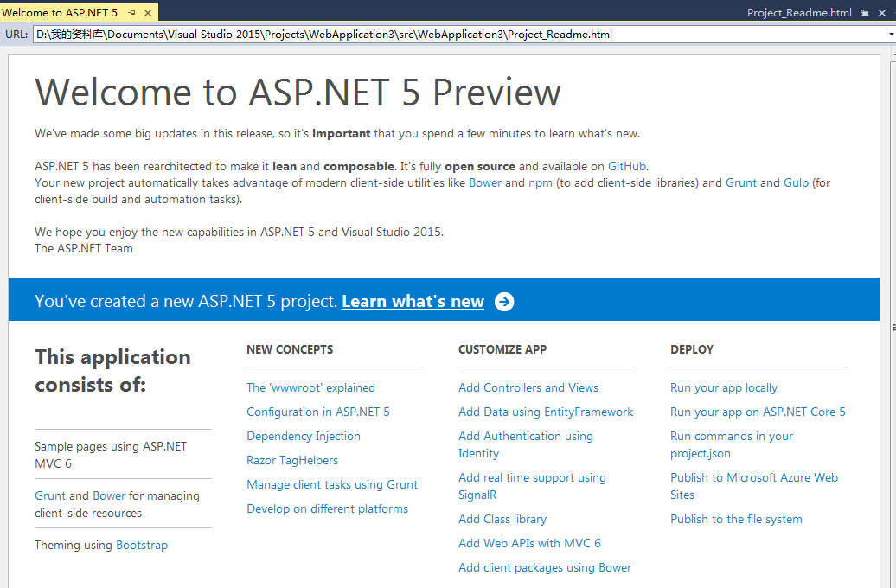Open Publish to Microsoft Azure Web Sites
This screenshot has height=588, width=896.
pyautogui.click(x=753, y=486)
